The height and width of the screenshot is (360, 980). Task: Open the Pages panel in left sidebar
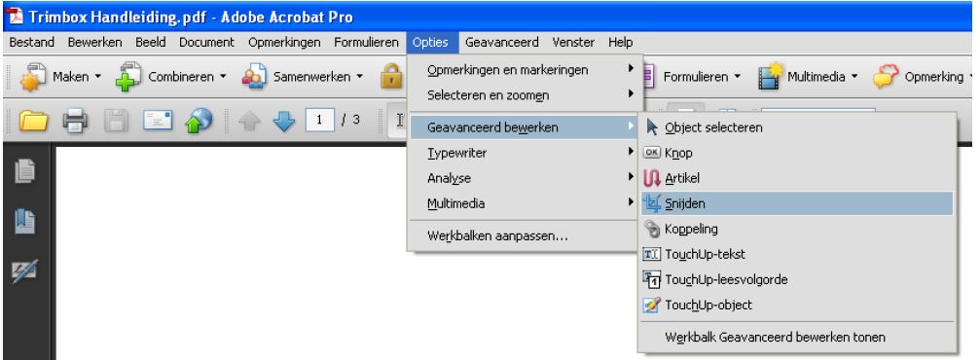pyautogui.click(x=25, y=172)
